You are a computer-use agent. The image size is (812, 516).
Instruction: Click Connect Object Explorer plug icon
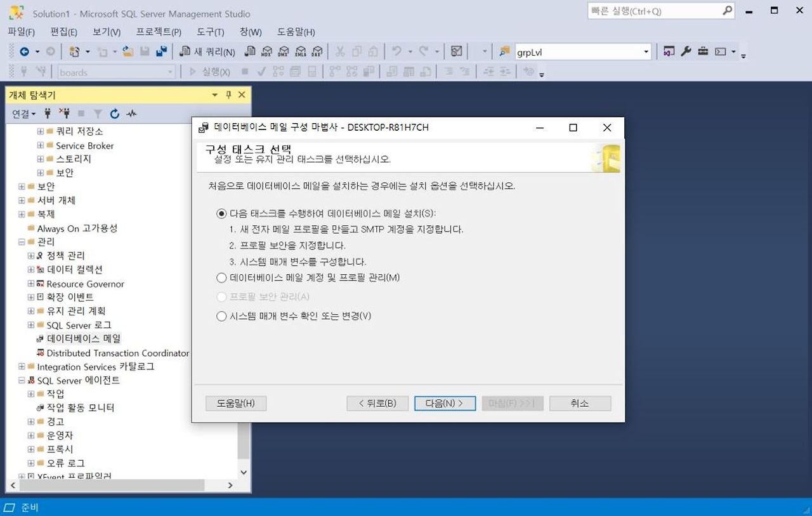point(48,114)
